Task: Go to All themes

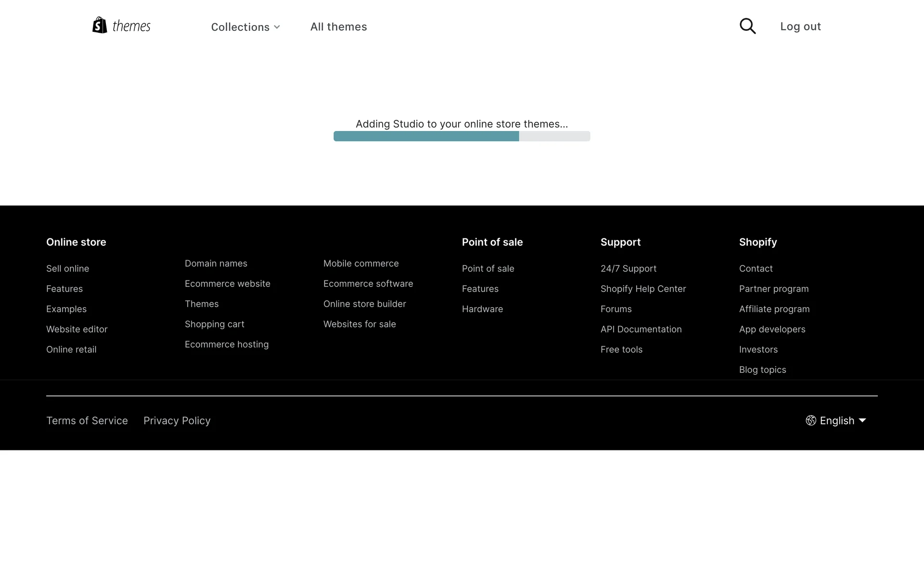Action: pos(338,27)
